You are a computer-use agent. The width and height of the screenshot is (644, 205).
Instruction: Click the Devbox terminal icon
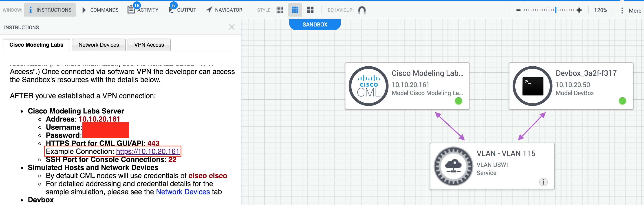[532, 86]
